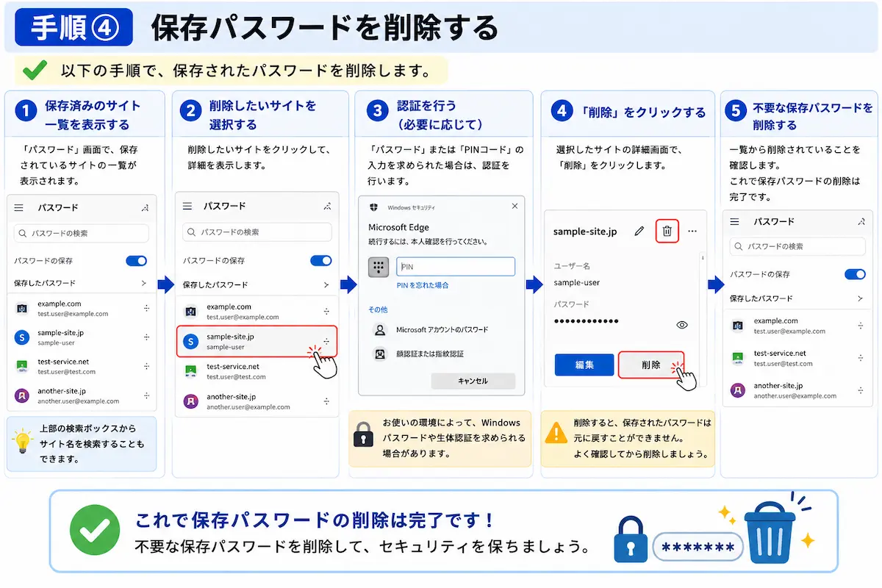
Task: Open more options for another-site.jp in step 5
Action: tap(860, 390)
